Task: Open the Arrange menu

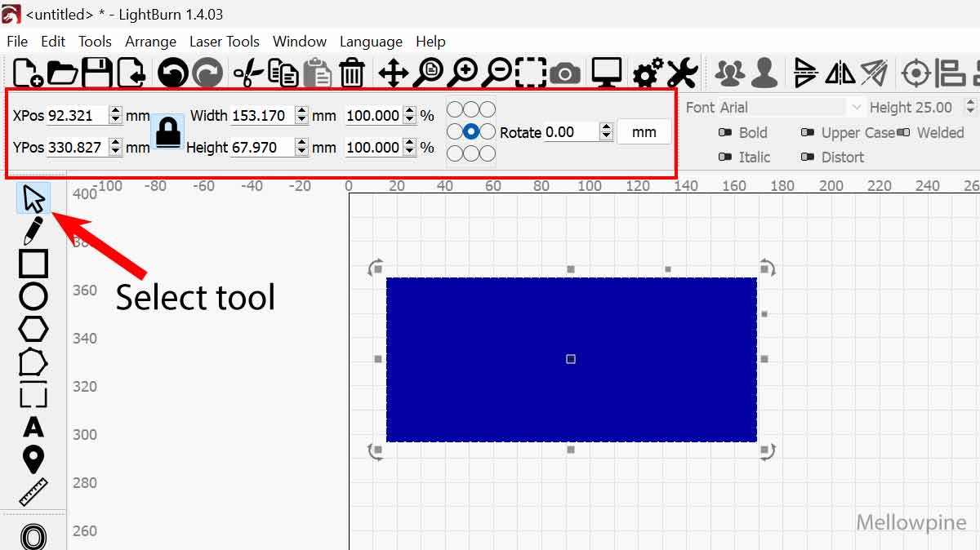Action: (151, 42)
